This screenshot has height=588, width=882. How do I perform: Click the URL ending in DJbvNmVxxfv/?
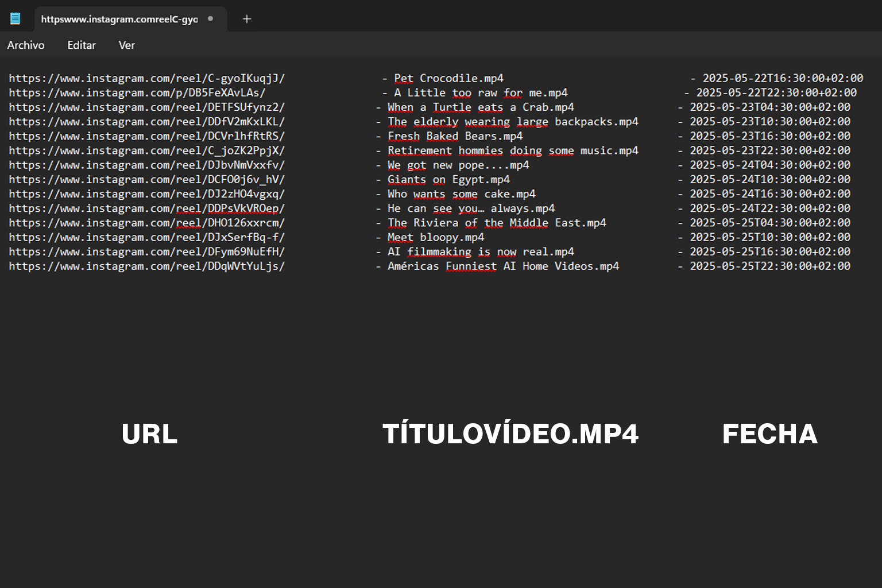[x=147, y=165]
